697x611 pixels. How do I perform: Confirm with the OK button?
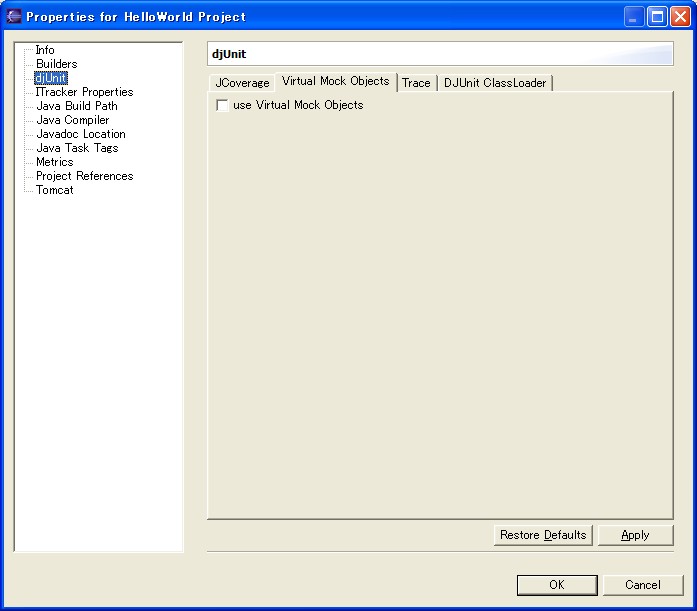557,585
